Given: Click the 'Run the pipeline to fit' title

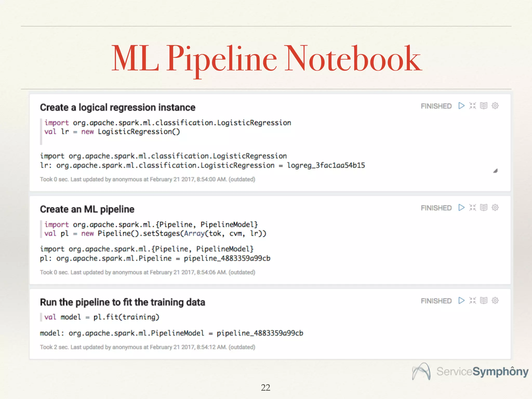Looking at the screenshot, I should (122, 302).
